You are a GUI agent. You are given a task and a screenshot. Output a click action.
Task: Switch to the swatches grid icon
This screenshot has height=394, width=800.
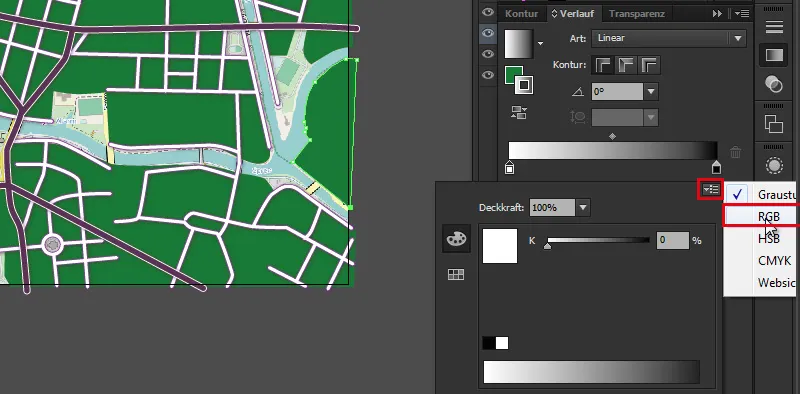pos(456,275)
